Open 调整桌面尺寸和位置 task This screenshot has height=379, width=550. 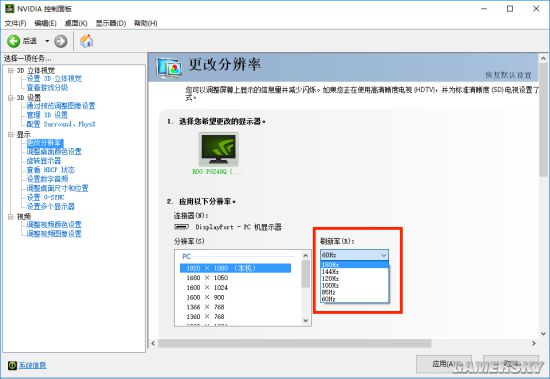pos(58,188)
